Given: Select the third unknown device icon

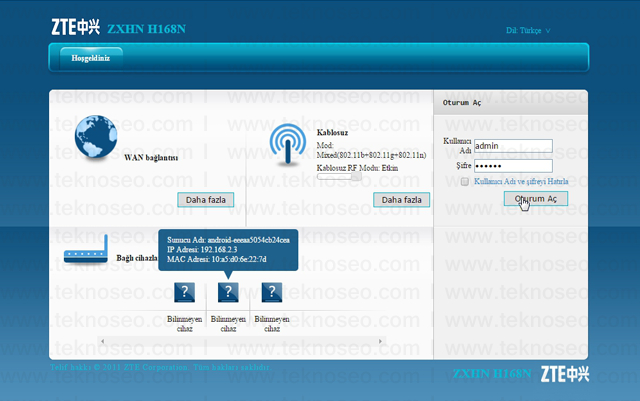Looking at the screenshot, I should [272, 292].
